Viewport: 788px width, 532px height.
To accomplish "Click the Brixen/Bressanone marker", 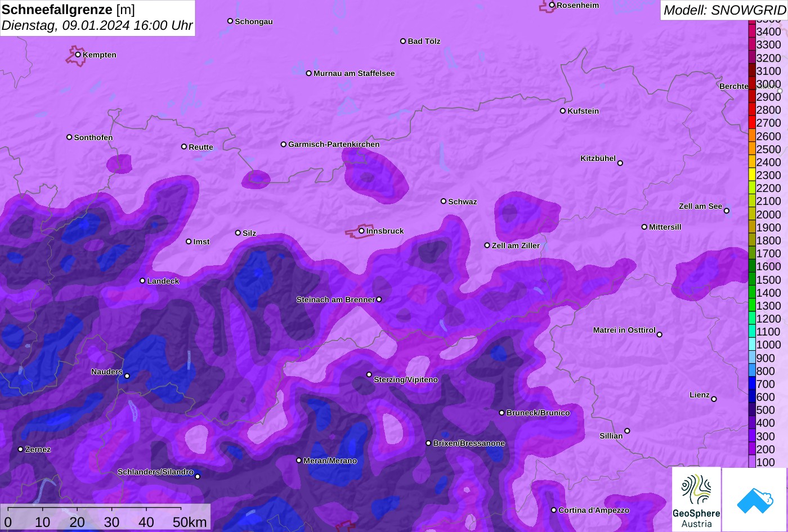I will pos(428,443).
